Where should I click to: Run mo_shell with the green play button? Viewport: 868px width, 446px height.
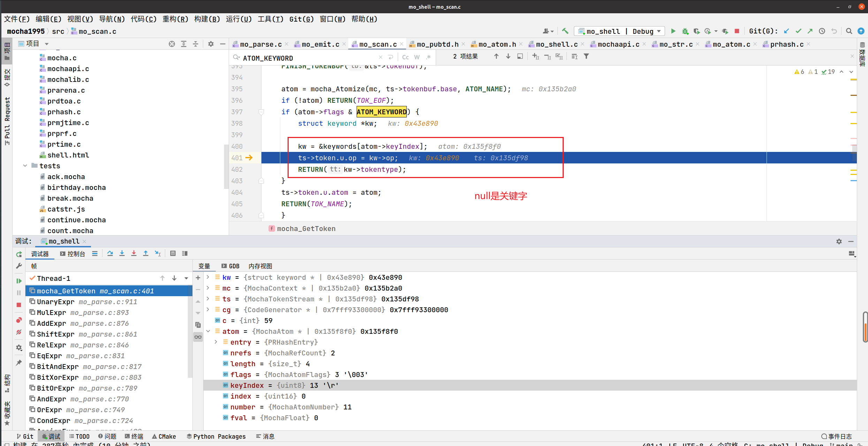pos(673,31)
